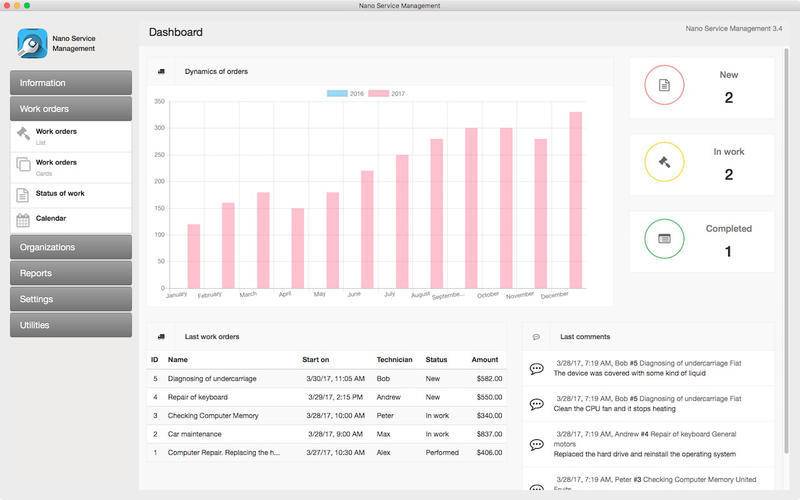Select 'Diagnosing of undercarriage' work order row
The height and width of the screenshot is (500, 800).
327,379
